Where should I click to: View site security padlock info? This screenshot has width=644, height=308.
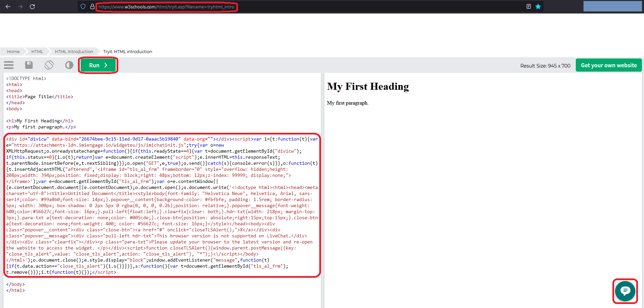click(x=92, y=6)
